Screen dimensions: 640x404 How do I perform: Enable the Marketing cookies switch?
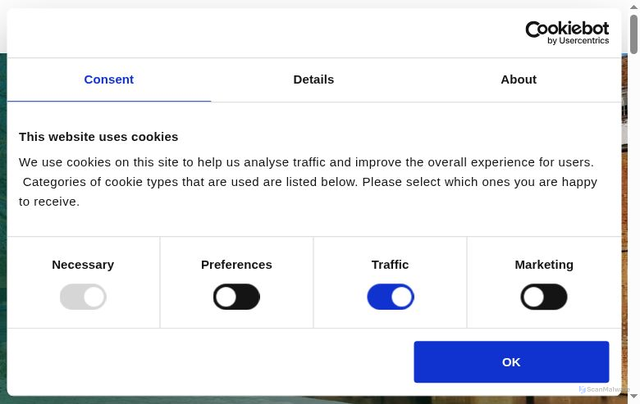coord(544,297)
